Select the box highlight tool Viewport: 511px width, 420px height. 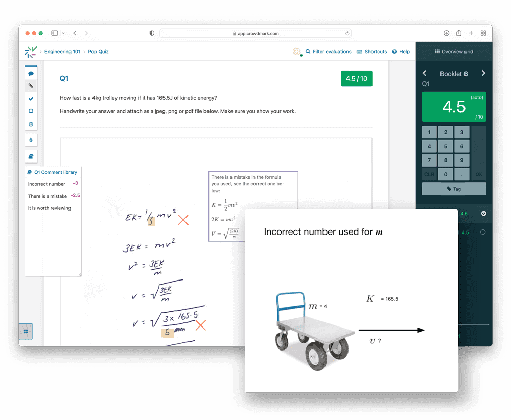click(31, 111)
